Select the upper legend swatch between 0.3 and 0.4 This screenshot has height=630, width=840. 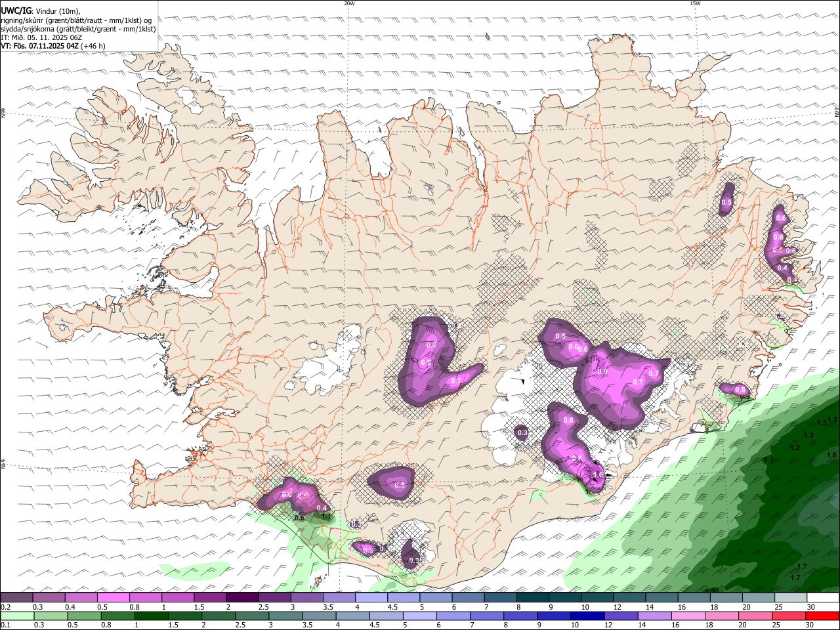point(49,598)
